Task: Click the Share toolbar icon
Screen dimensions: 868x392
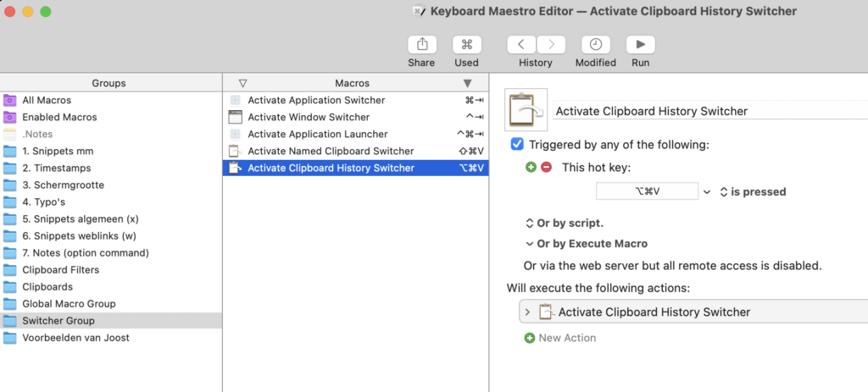Action: click(421, 45)
